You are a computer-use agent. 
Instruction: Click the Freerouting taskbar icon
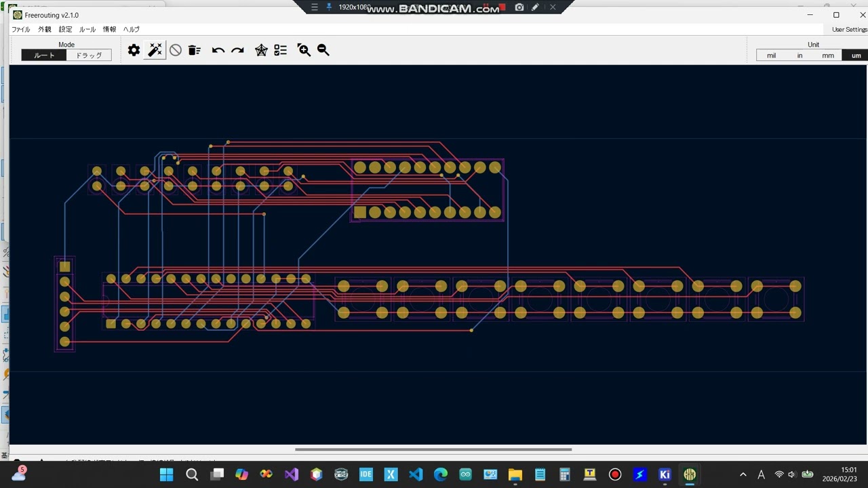click(690, 474)
